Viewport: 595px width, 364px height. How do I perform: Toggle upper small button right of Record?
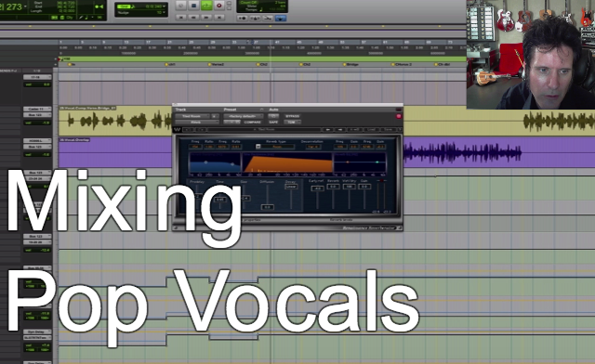230,4
